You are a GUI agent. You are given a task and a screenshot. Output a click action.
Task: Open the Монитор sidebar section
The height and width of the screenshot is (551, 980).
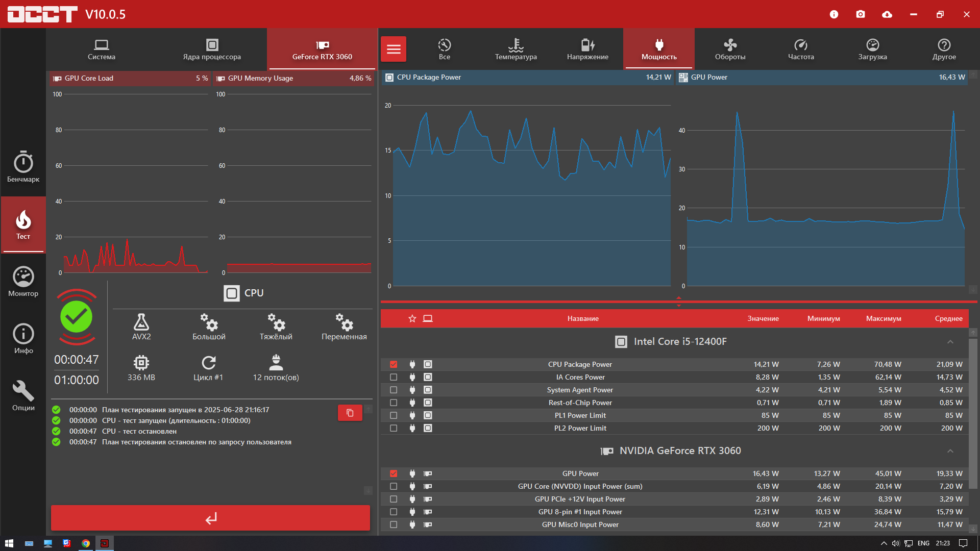pos(23,282)
